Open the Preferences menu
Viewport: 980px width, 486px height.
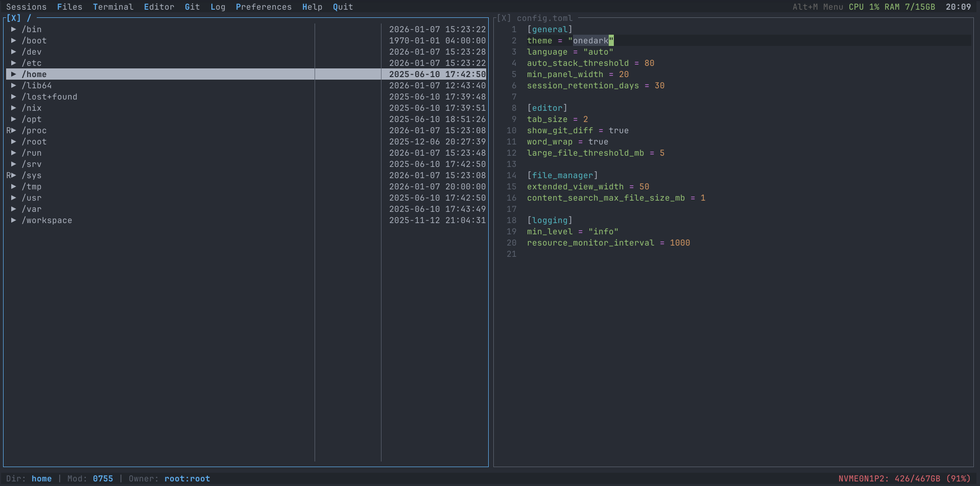pos(264,7)
